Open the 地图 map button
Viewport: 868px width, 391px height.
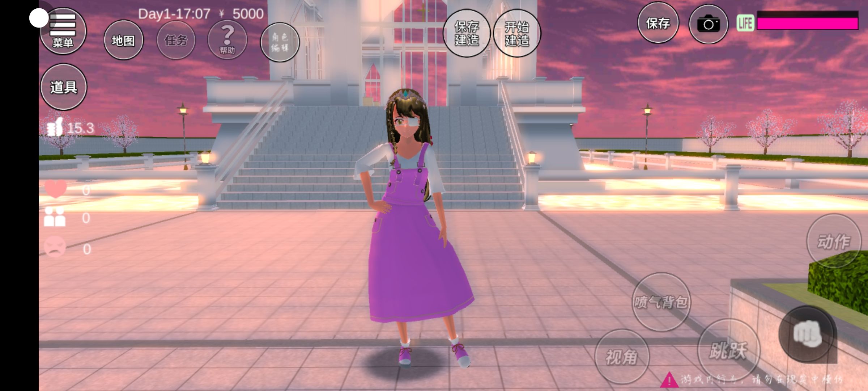pos(123,40)
